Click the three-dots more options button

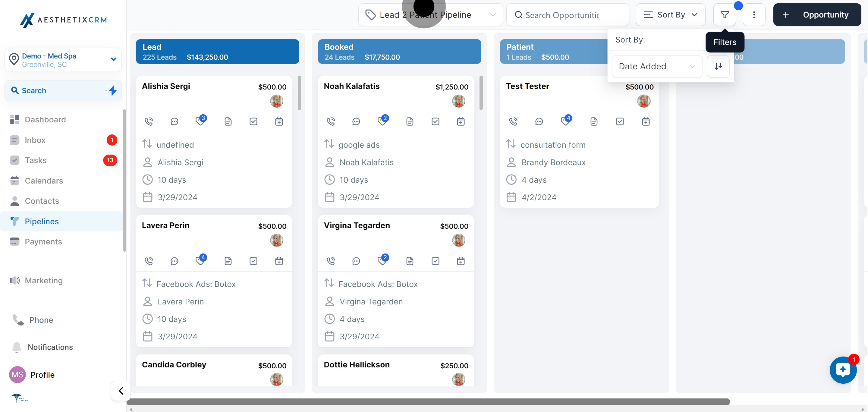click(754, 15)
